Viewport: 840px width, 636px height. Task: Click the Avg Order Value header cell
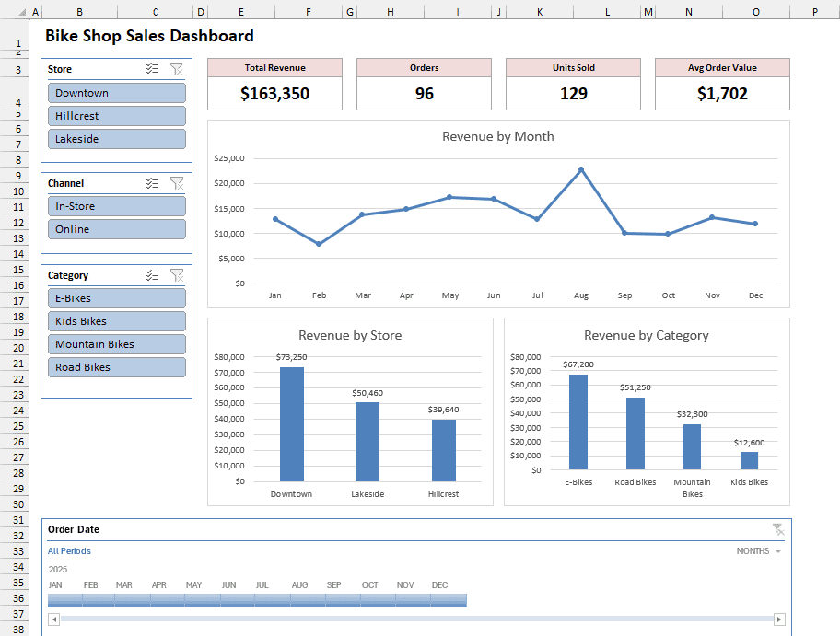722,67
